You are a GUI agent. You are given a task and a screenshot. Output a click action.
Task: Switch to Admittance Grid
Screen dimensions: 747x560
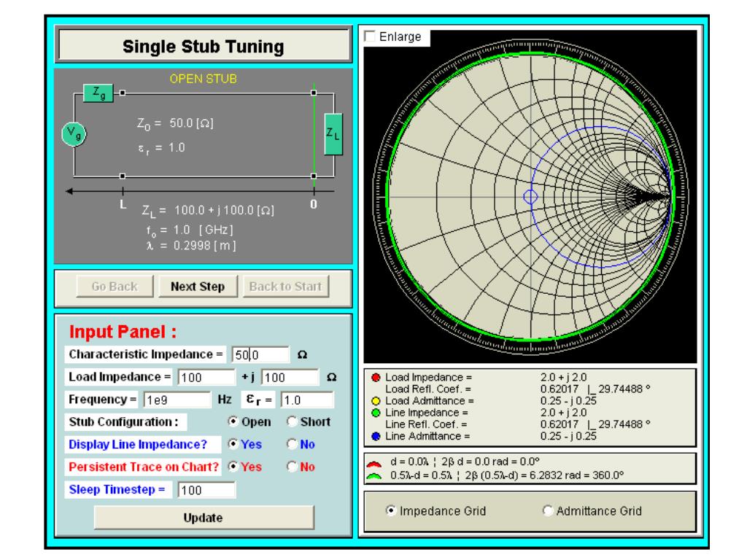[x=548, y=510]
